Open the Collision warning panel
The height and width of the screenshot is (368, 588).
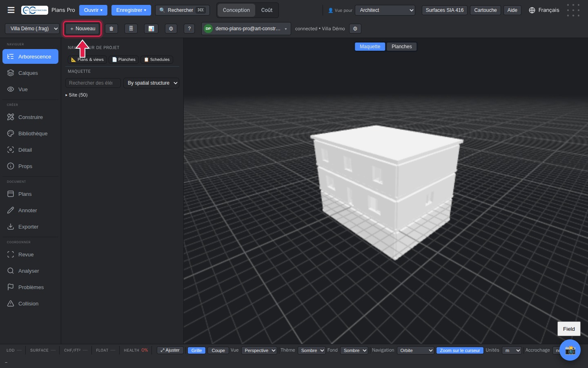click(x=30, y=303)
